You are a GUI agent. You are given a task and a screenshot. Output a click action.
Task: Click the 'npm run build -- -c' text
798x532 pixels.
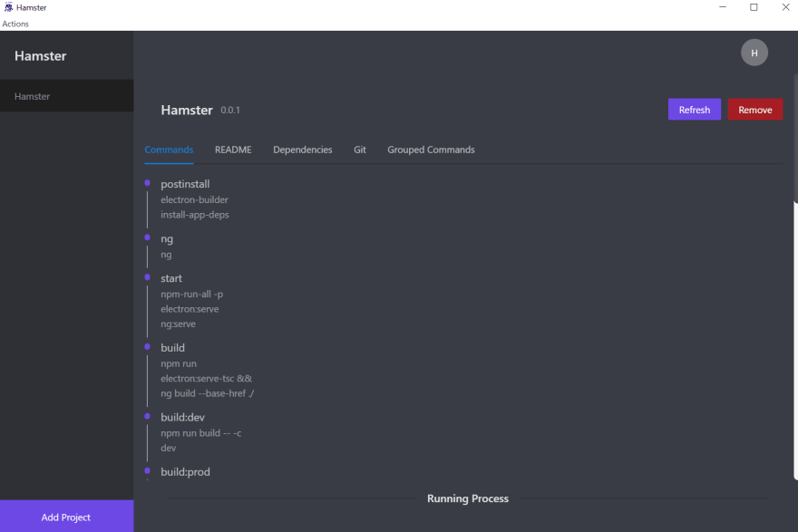pyautogui.click(x=201, y=433)
